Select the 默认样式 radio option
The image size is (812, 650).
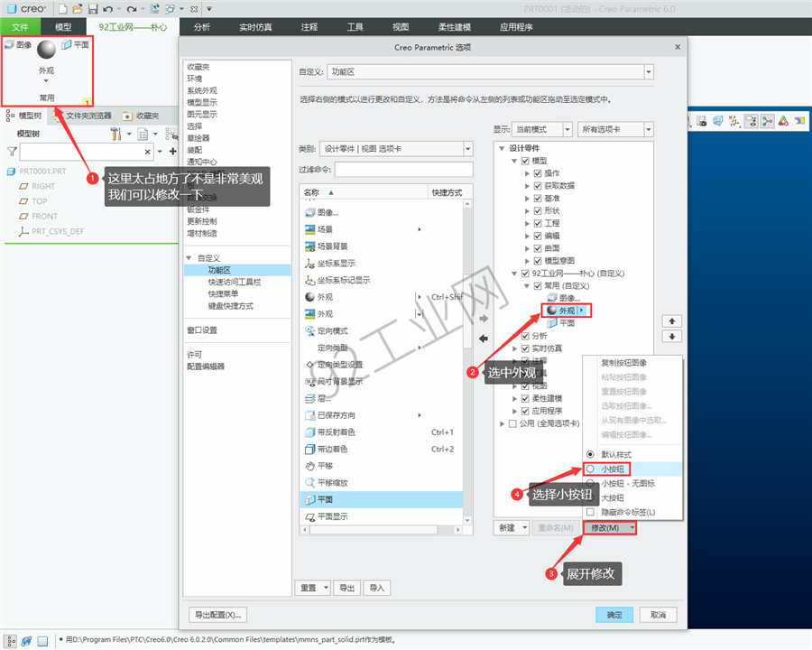590,455
